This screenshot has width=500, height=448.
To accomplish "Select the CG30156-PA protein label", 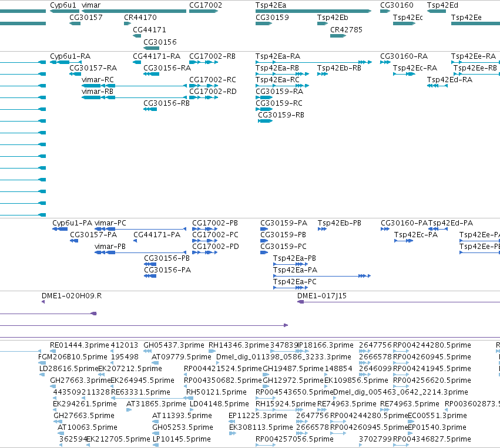I will 167,270.
